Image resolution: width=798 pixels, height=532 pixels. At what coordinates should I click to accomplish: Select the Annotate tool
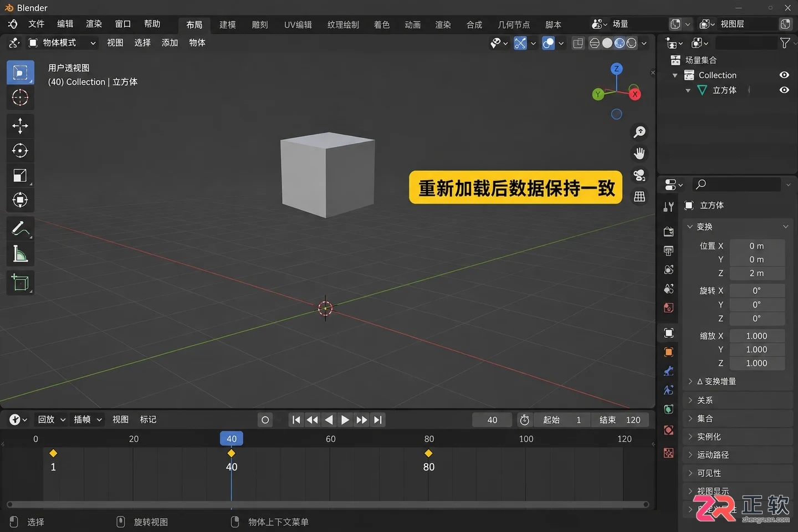[x=21, y=228]
